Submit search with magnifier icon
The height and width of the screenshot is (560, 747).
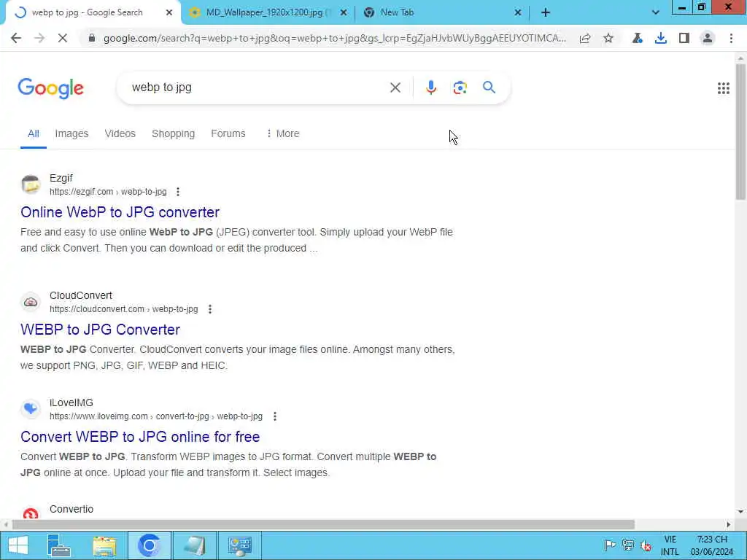tap(489, 87)
